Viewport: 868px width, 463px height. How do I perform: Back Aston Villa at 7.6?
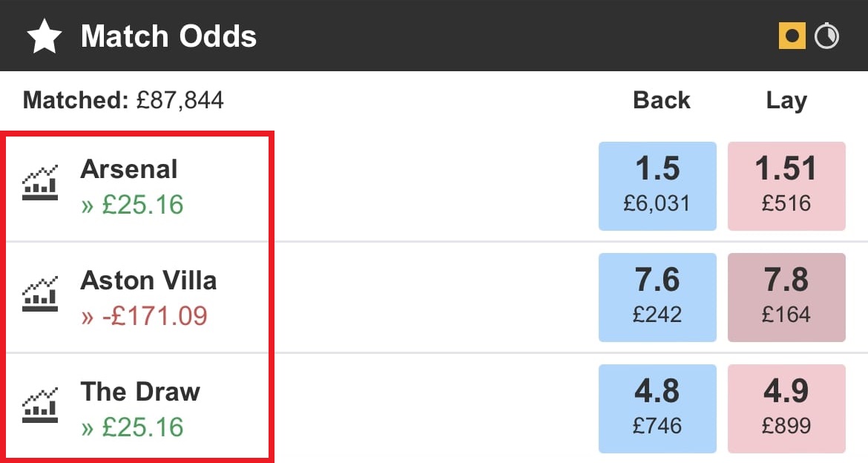click(657, 297)
